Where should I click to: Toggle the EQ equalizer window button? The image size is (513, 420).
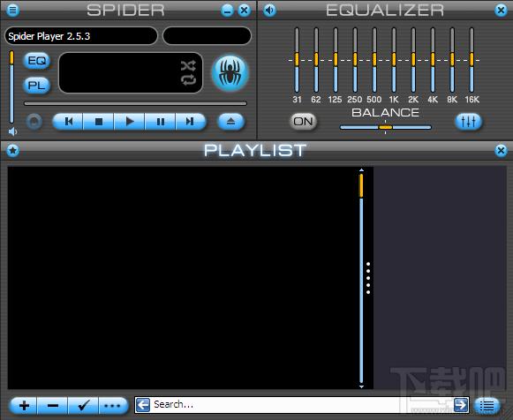point(37,61)
